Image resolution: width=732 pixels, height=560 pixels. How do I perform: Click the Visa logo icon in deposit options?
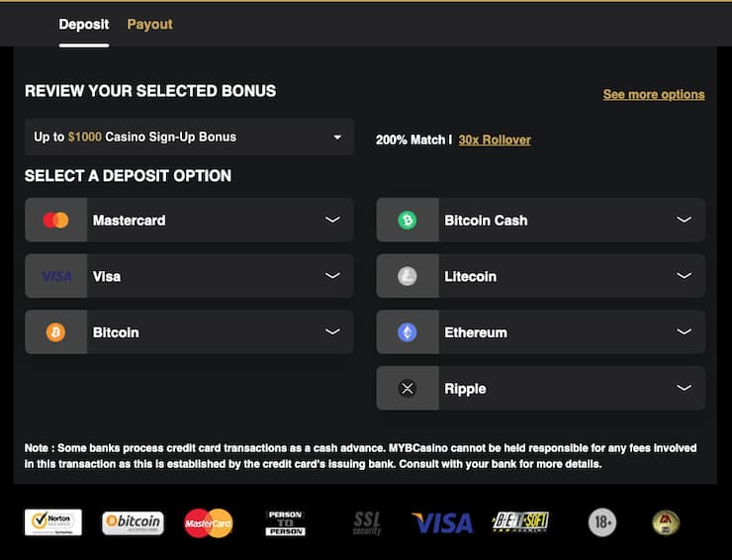point(56,276)
